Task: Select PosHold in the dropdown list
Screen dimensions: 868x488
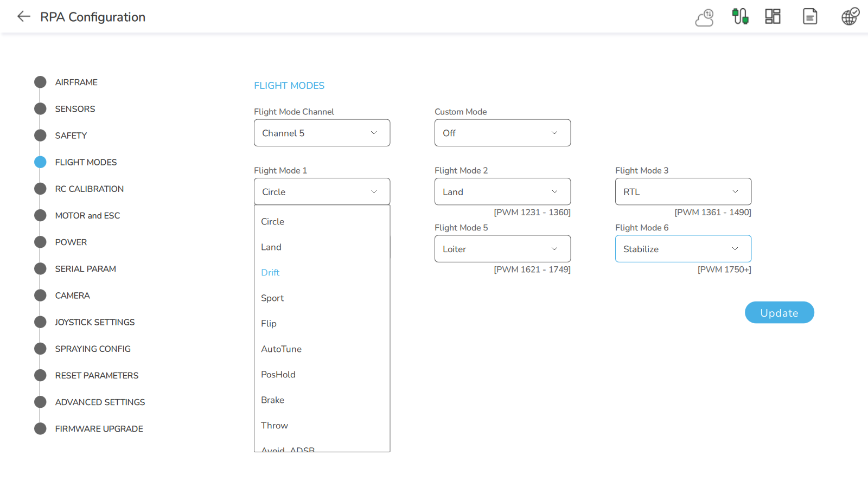Action: click(x=278, y=375)
